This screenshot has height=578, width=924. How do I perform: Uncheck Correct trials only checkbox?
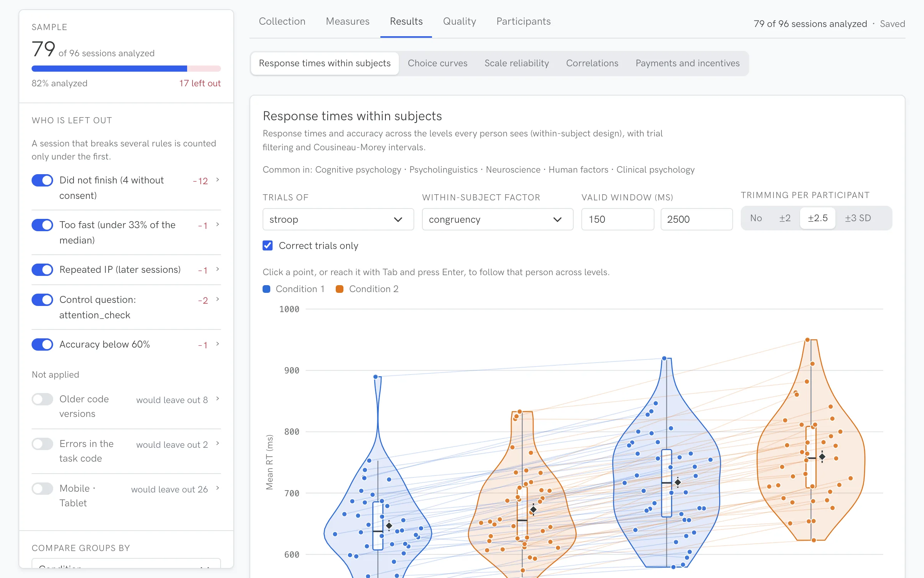click(x=268, y=245)
